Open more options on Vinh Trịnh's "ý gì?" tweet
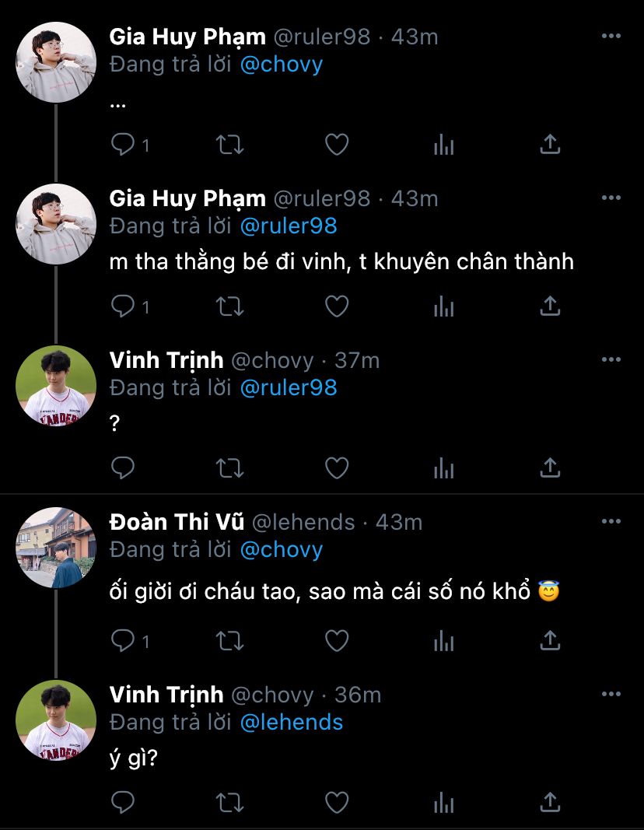The height and width of the screenshot is (830, 644). [x=611, y=695]
